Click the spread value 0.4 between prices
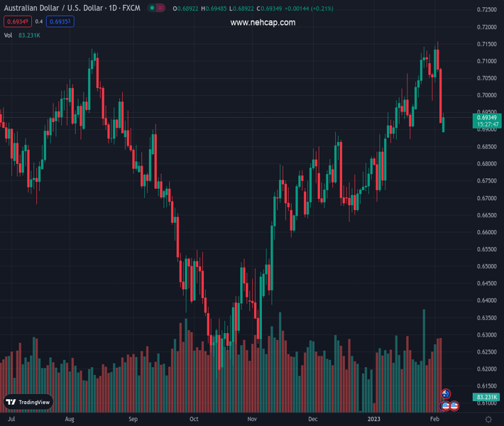The height and width of the screenshot is (426, 504). point(39,21)
